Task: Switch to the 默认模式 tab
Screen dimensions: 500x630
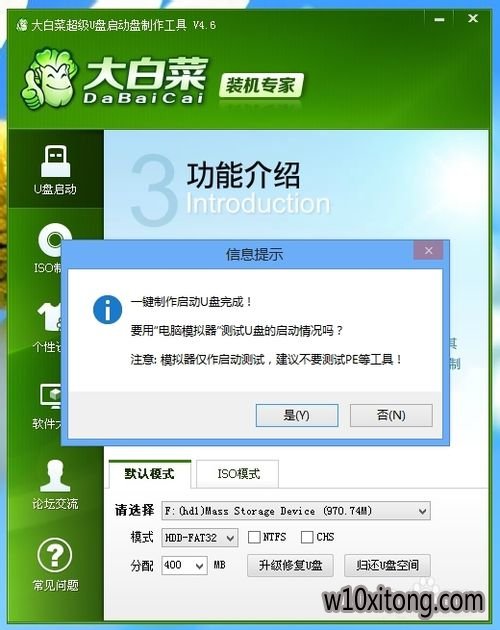Action: 150,474
